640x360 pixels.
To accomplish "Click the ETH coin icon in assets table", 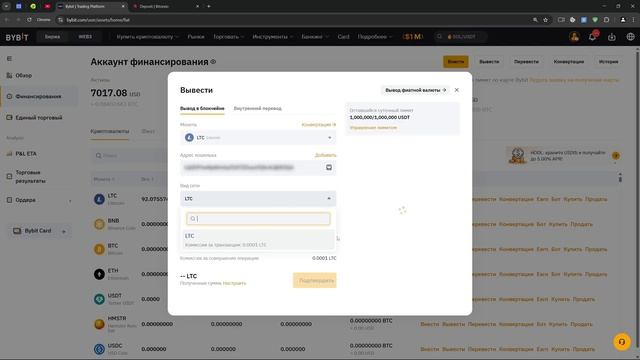I will (x=99, y=274).
